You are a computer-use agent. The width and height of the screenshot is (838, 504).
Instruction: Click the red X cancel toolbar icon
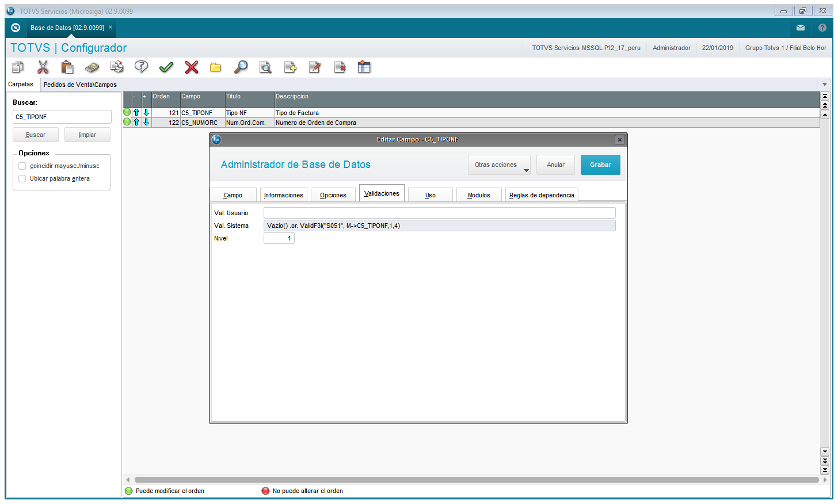point(192,67)
